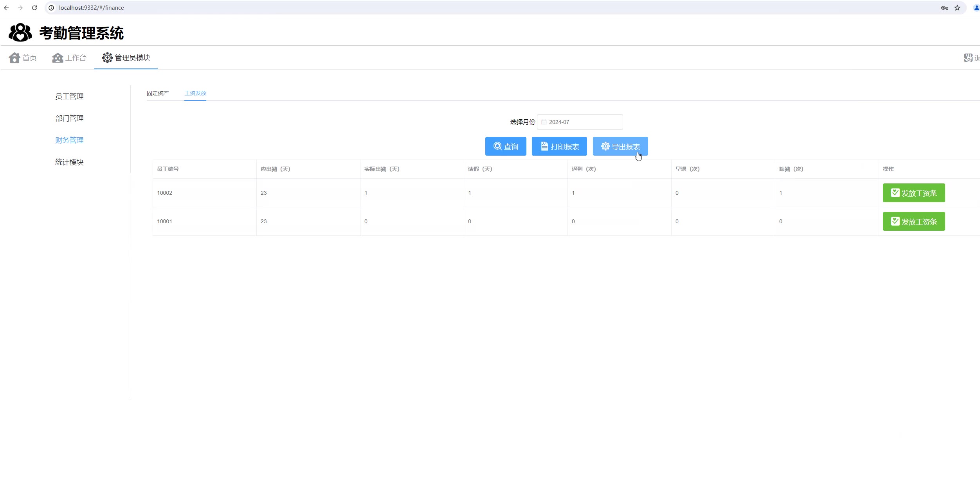Click the 打印报表 print button
The width and height of the screenshot is (980, 499).
click(x=559, y=146)
